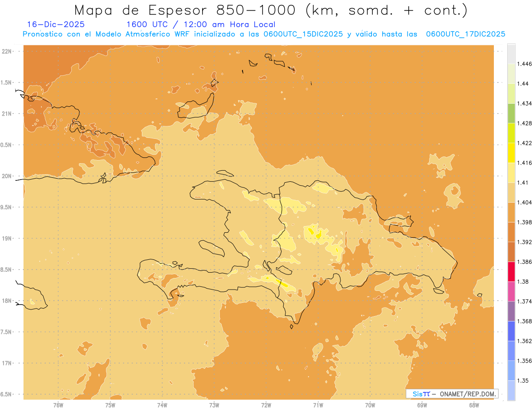The width and height of the screenshot is (532, 411).
Task: Click the purple legend swatch between 1.368 and 1.374
Action: pos(511,311)
